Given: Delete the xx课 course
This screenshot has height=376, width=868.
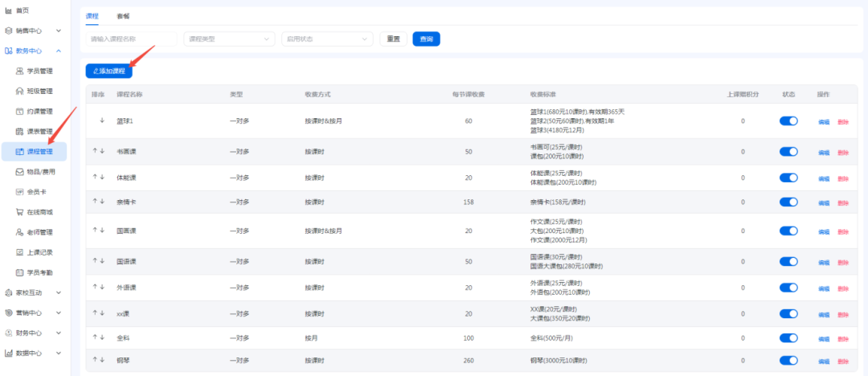Looking at the screenshot, I should click(843, 314).
